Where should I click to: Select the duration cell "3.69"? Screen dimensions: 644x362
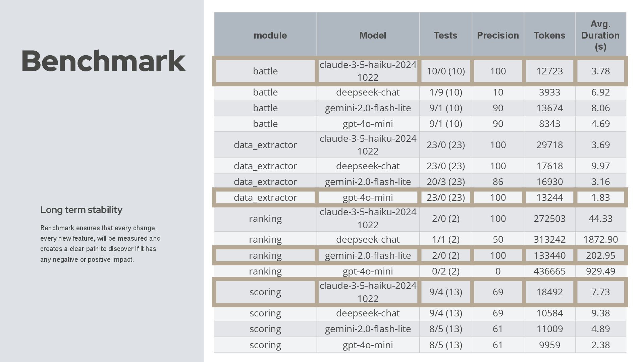tap(600, 145)
